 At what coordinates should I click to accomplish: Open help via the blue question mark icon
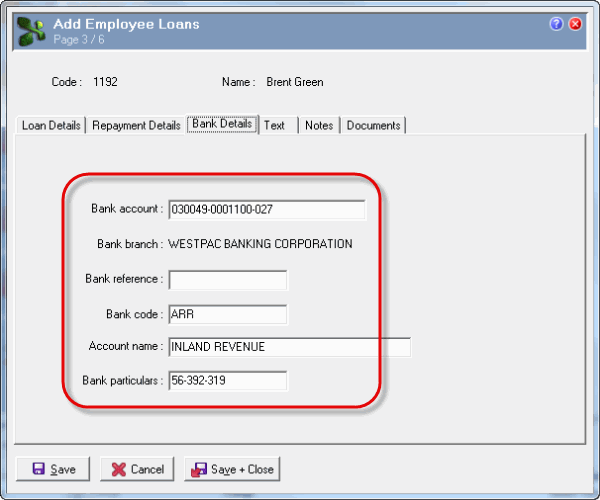coord(557,24)
